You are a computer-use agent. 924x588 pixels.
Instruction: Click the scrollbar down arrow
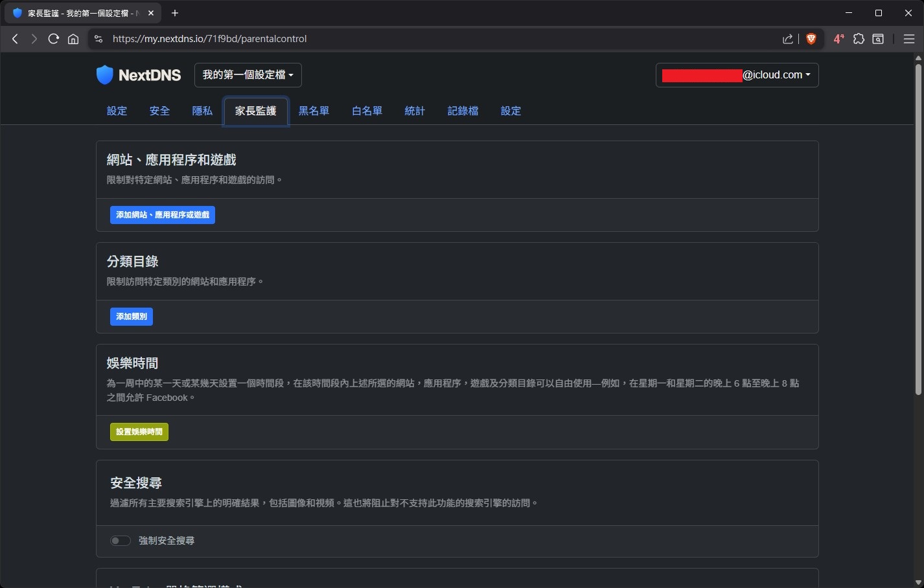[x=918, y=582]
